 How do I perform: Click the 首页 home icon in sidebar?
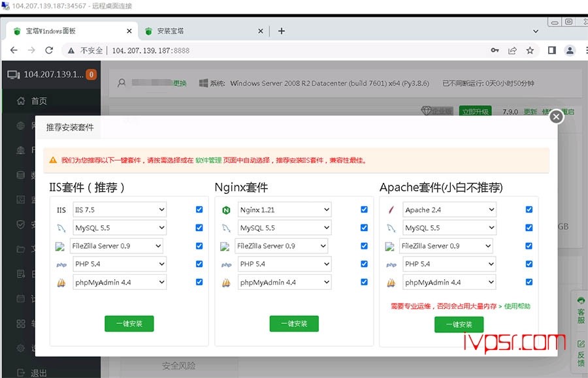[x=21, y=101]
